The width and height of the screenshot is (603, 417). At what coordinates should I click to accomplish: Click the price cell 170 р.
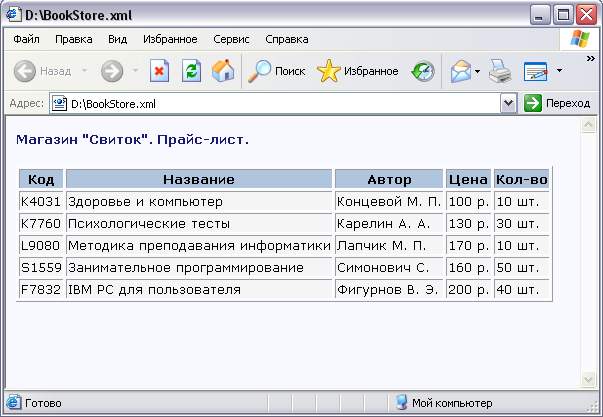(x=468, y=245)
